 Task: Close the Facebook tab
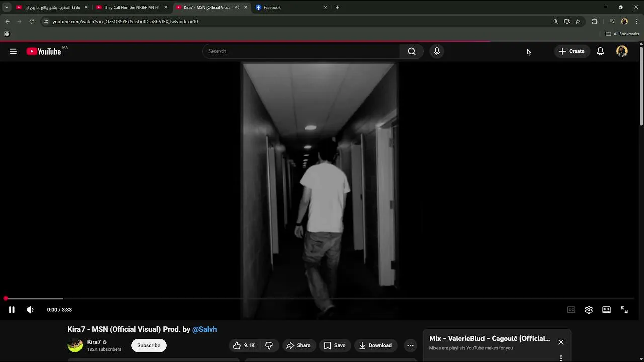(325, 7)
